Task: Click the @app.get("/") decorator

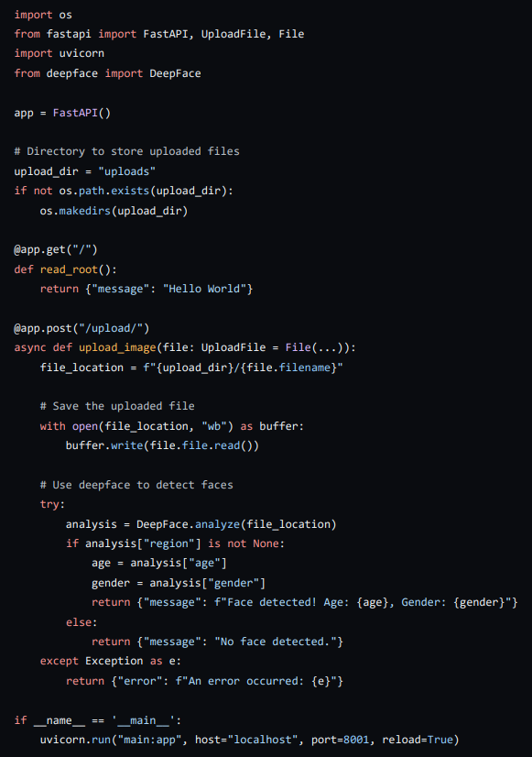Action: [x=56, y=249]
